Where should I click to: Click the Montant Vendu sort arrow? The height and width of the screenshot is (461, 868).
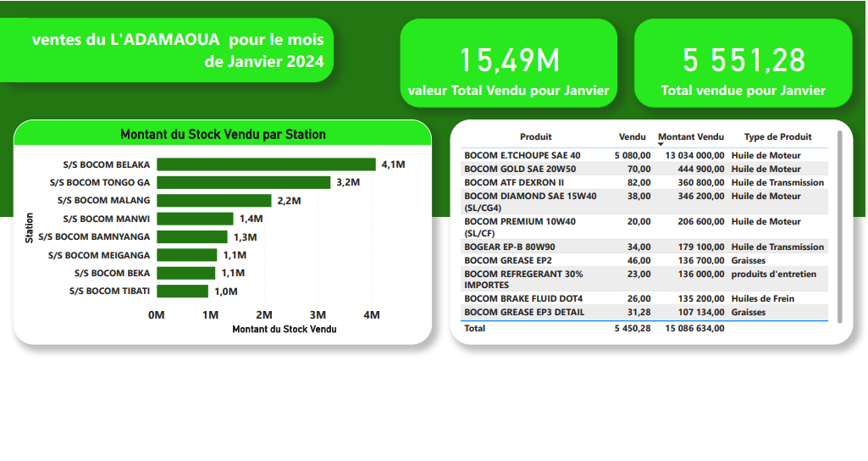coord(661,145)
